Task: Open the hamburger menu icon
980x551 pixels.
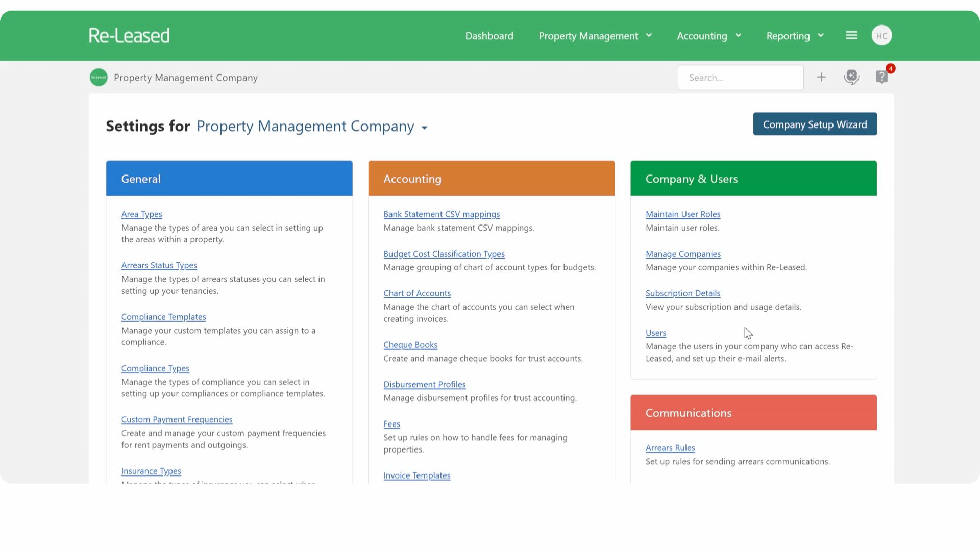Action: 851,35
